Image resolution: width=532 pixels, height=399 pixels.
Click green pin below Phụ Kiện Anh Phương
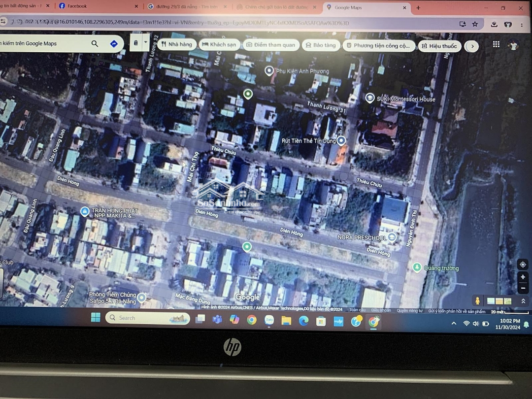pyautogui.click(x=248, y=94)
